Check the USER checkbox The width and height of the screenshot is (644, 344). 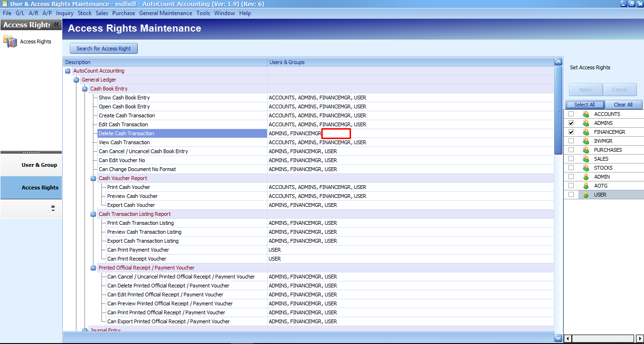click(x=571, y=195)
